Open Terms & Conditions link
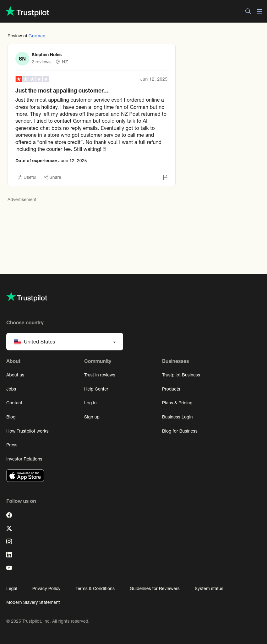This screenshot has height=644, width=267. click(x=95, y=588)
